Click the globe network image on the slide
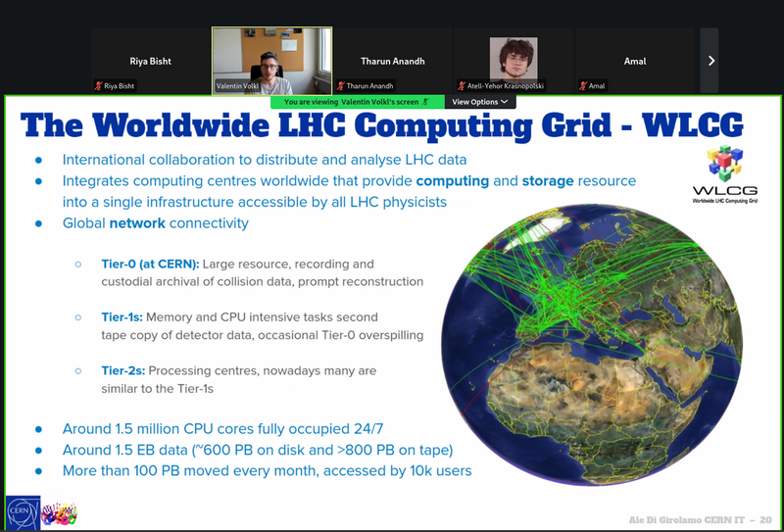 click(x=592, y=344)
